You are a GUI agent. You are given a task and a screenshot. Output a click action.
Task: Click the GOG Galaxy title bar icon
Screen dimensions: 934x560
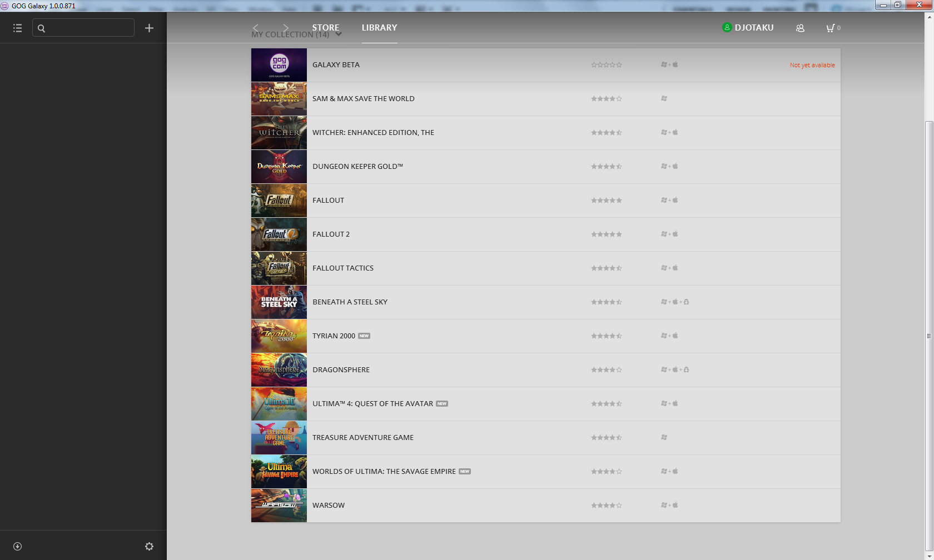coord(4,6)
